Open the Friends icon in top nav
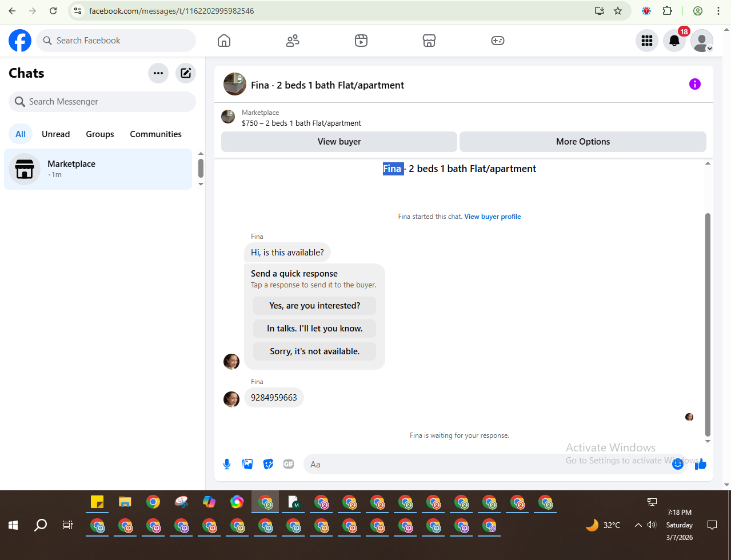Viewport: 731px width, 560px height. pos(293,41)
